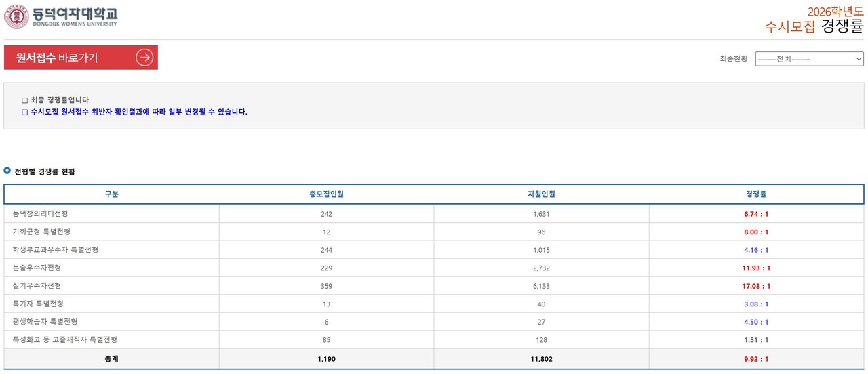Select the 동덕창의리더전형 row label
This screenshot has height=374, width=868.
(40, 214)
